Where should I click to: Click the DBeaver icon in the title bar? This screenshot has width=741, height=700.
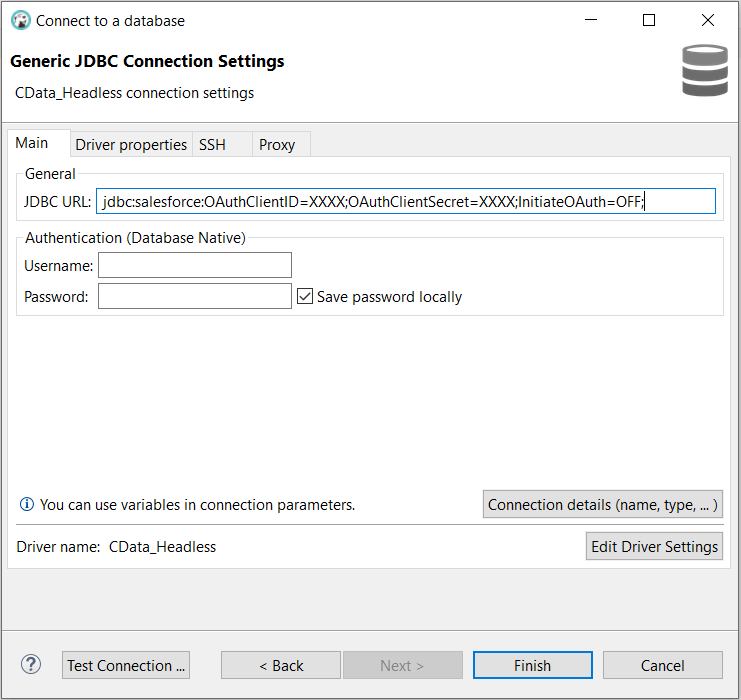click(x=20, y=20)
